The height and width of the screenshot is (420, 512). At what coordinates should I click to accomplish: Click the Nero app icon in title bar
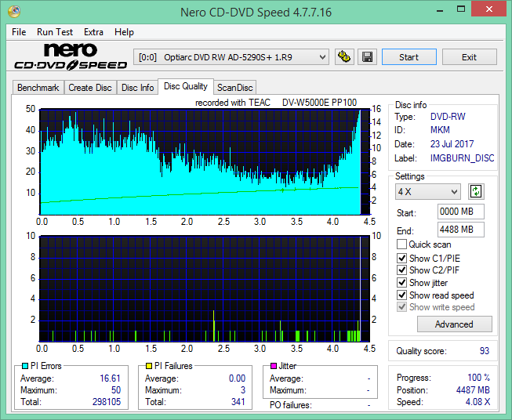14,12
